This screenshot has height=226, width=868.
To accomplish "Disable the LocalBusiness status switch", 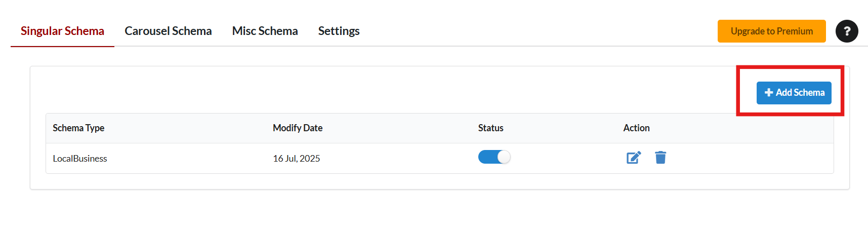I will (x=494, y=157).
